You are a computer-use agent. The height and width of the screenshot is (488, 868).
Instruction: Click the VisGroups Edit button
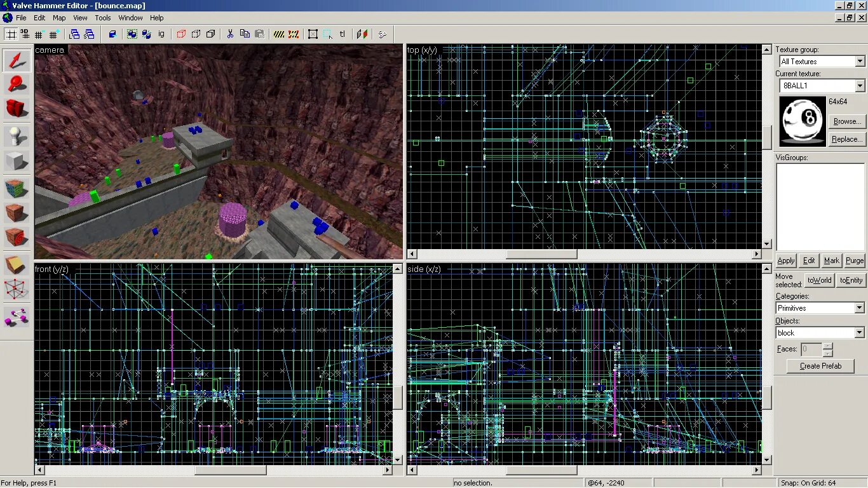(809, 261)
